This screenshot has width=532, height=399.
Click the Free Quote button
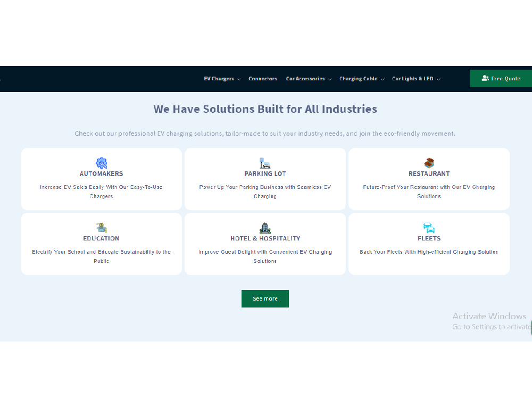click(501, 78)
